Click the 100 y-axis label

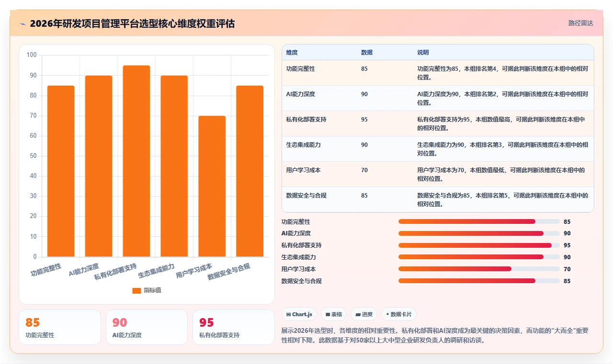click(32, 55)
